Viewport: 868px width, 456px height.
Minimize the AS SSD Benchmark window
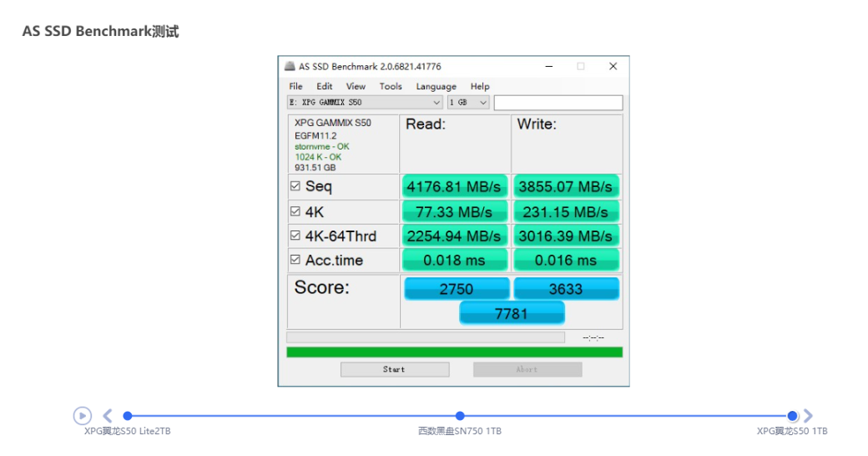(x=548, y=67)
